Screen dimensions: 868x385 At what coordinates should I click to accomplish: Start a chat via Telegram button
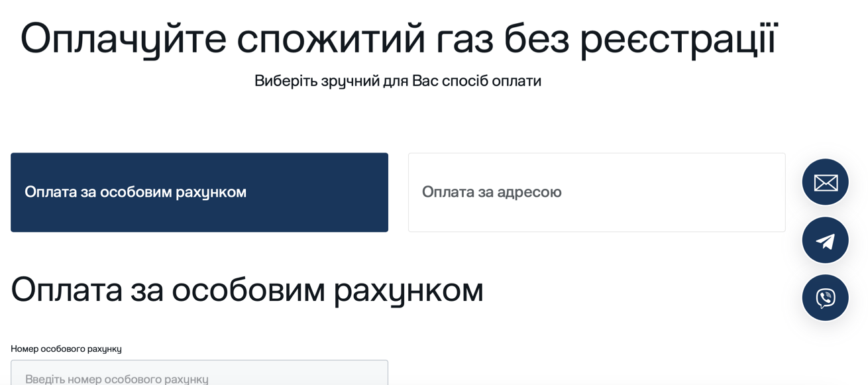click(825, 240)
